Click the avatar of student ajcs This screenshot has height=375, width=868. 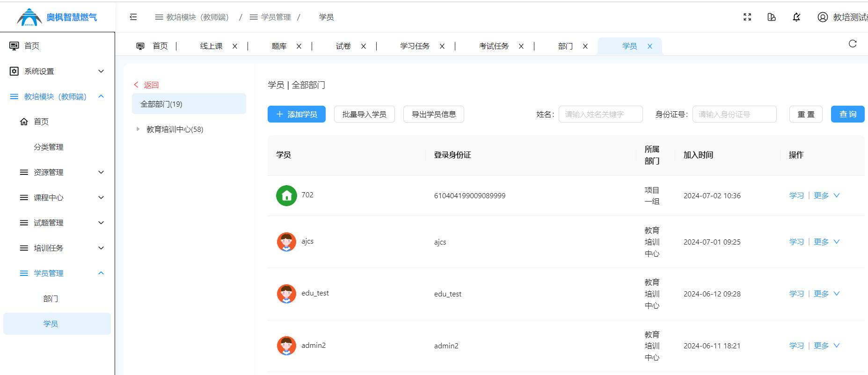pos(286,242)
